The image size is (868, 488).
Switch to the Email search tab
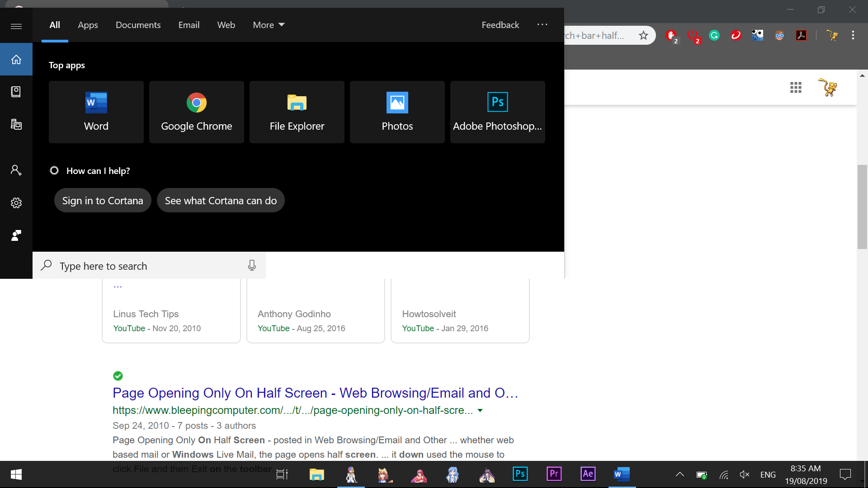click(x=189, y=25)
